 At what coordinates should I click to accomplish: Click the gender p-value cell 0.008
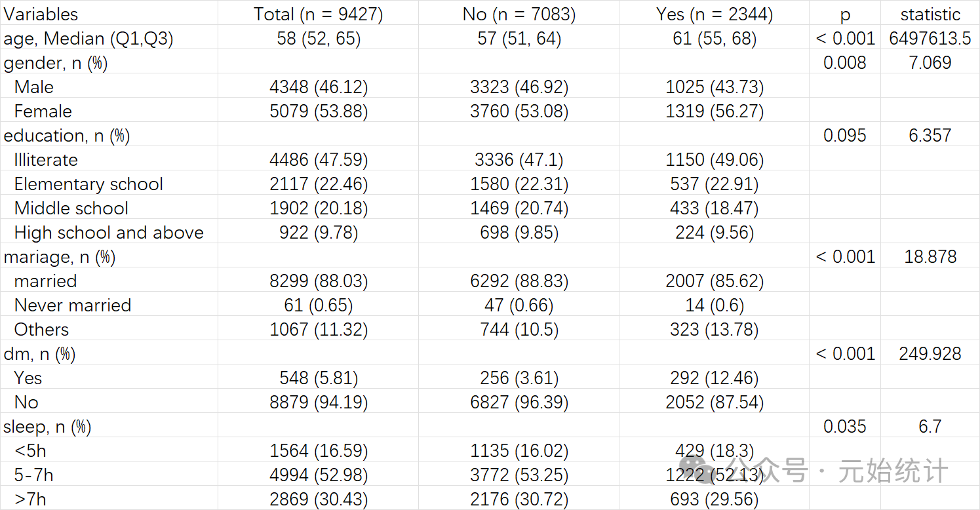click(x=844, y=63)
